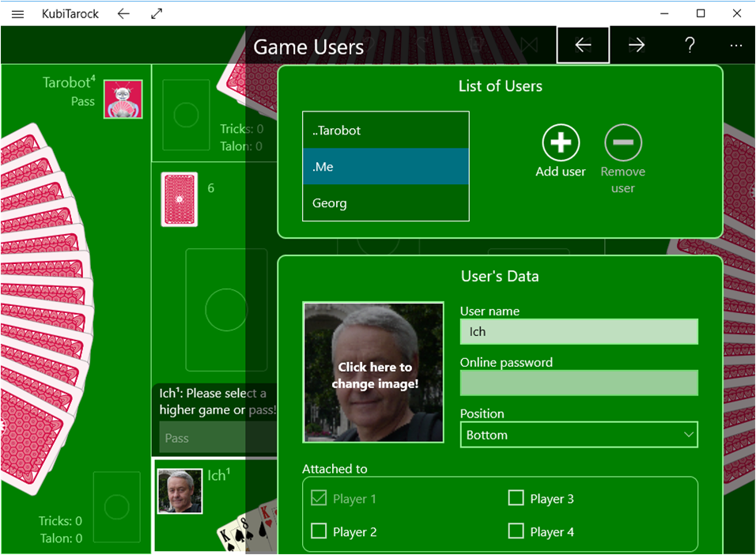
Task: Enable the Player 3 checkbox
Action: click(516, 498)
